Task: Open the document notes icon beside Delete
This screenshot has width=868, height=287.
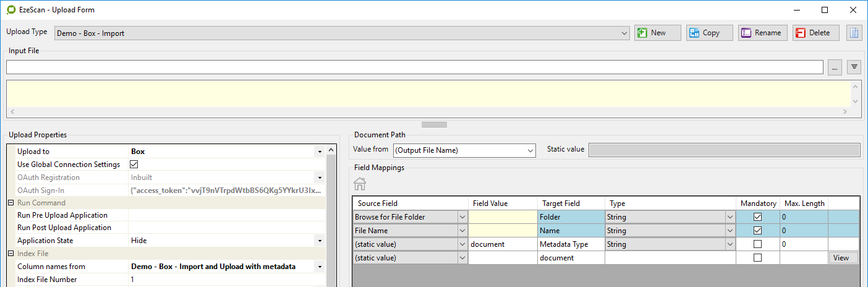Action: (854, 33)
